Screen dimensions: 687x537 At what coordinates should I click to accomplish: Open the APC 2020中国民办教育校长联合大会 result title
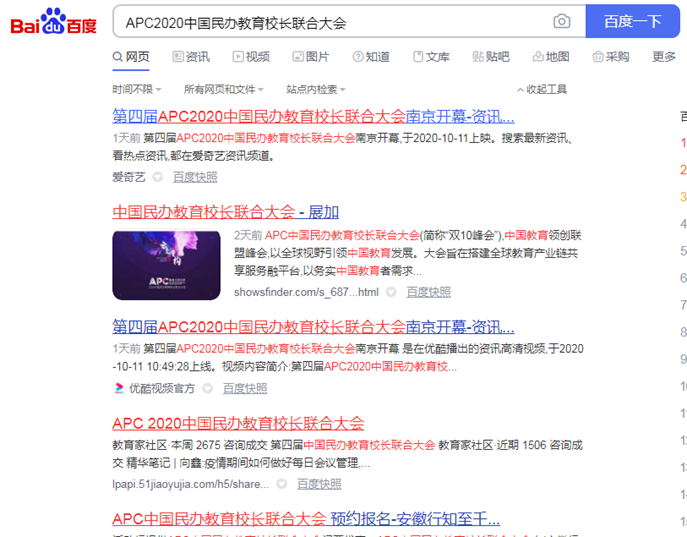click(238, 423)
